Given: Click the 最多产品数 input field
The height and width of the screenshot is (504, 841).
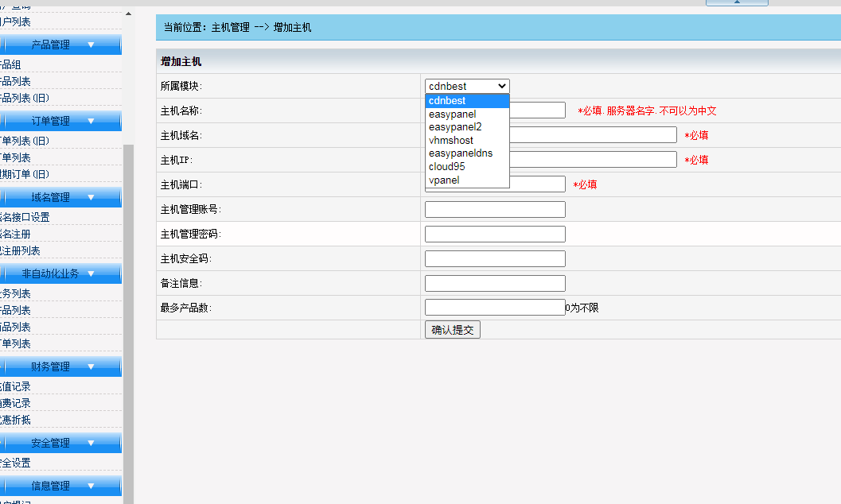Looking at the screenshot, I should tap(495, 308).
